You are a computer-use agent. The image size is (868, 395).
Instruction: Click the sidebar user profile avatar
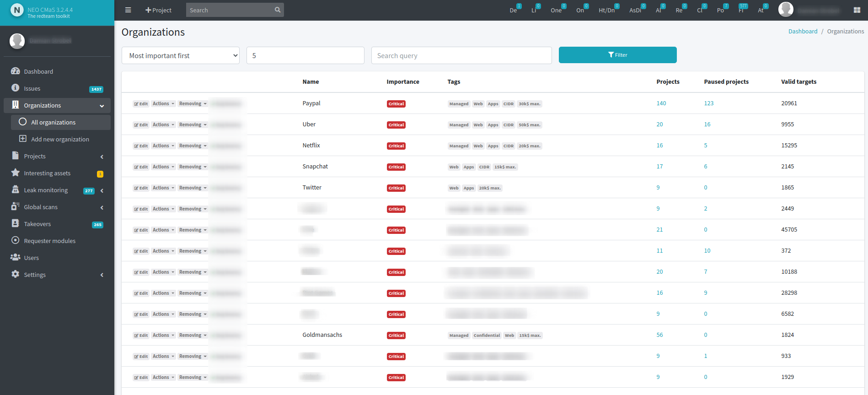pos(17,41)
